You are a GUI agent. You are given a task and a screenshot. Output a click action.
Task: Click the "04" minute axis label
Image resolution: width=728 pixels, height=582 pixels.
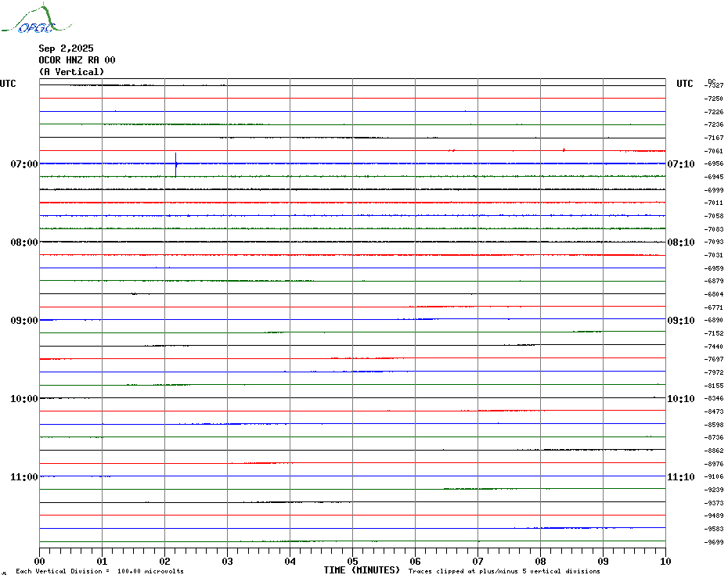(x=290, y=562)
